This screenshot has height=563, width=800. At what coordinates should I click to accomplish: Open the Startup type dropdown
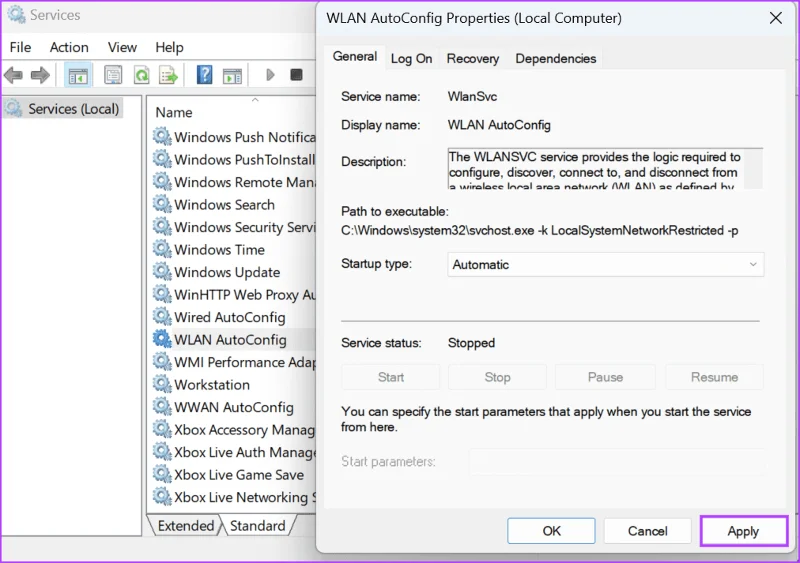(x=606, y=264)
